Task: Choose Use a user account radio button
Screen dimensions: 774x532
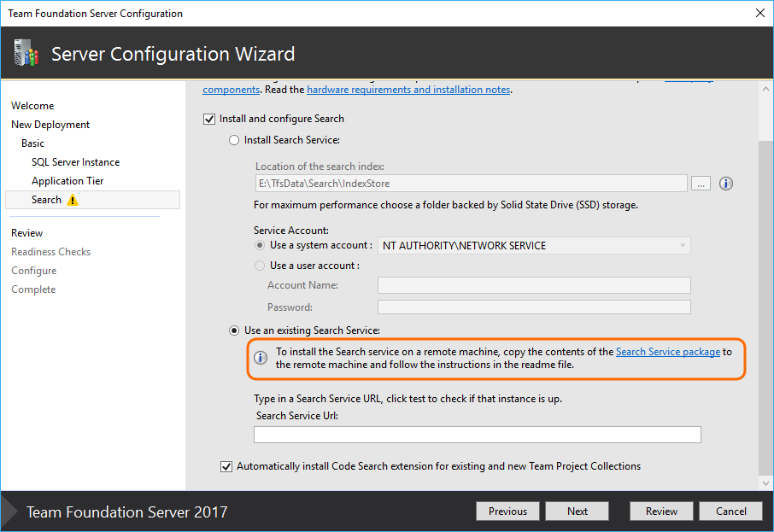Action: tap(260, 266)
